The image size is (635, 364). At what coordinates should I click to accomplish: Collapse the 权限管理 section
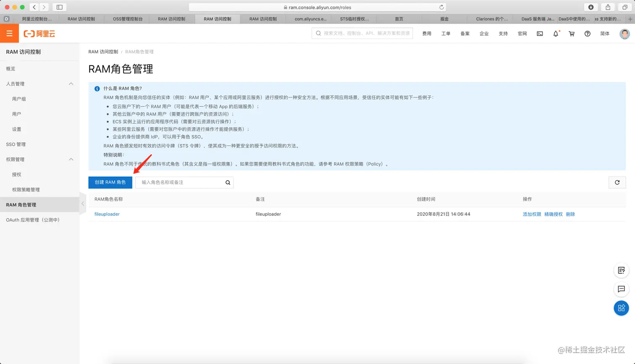(x=71, y=159)
